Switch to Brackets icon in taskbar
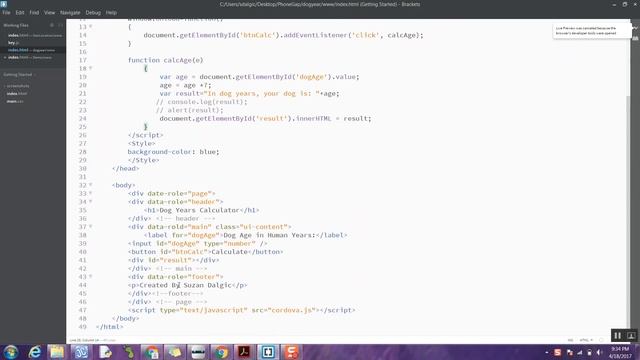This screenshot has width=640, height=360. click(268, 352)
